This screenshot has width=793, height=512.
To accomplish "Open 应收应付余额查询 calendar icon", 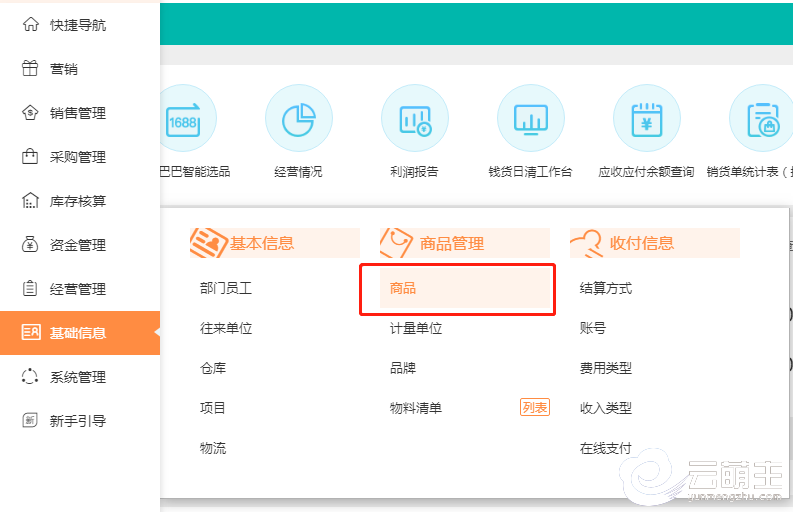I will tap(646, 119).
